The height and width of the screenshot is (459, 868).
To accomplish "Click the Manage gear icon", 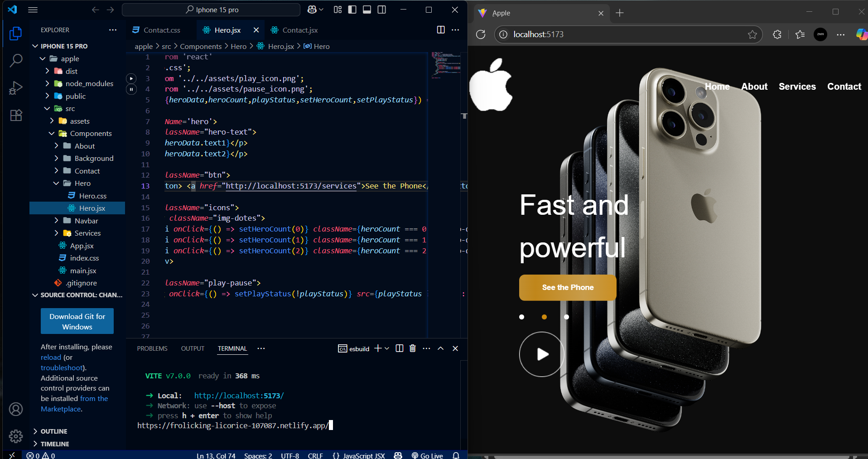I will [x=16, y=436].
